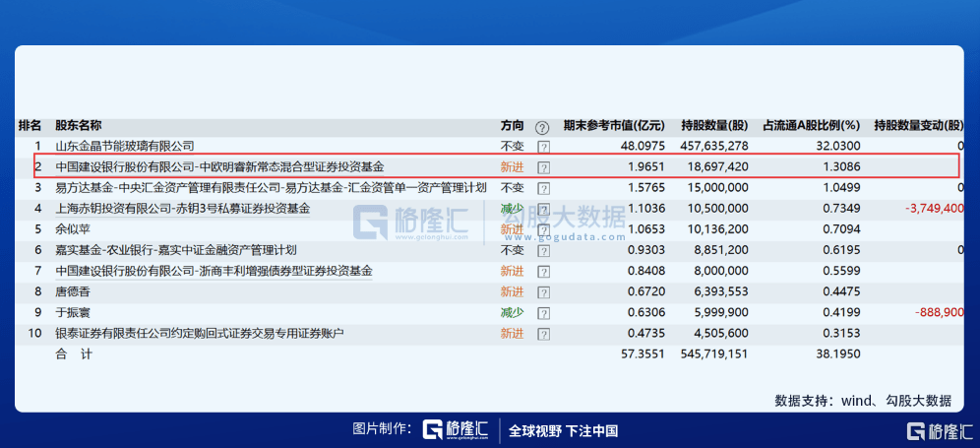The width and height of the screenshot is (980, 448).
Task: Click share change value -3,749,400
Action: (936, 209)
